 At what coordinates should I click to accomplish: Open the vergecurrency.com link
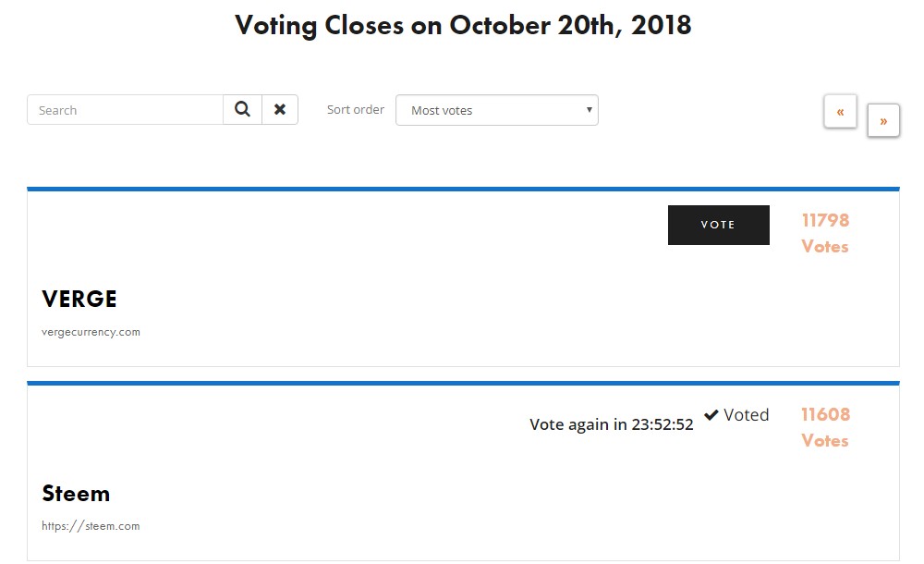click(x=91, y=332)
